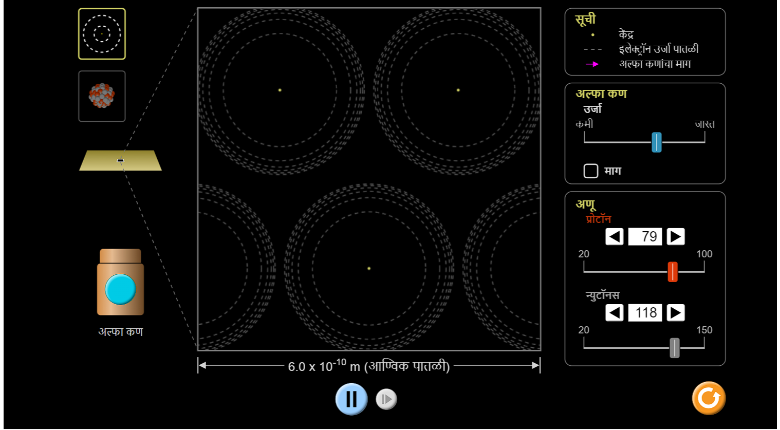Click the nucleus dot in bottom center atom
The width and height of the screenshot is (780, 430).
tap(369, 268)
